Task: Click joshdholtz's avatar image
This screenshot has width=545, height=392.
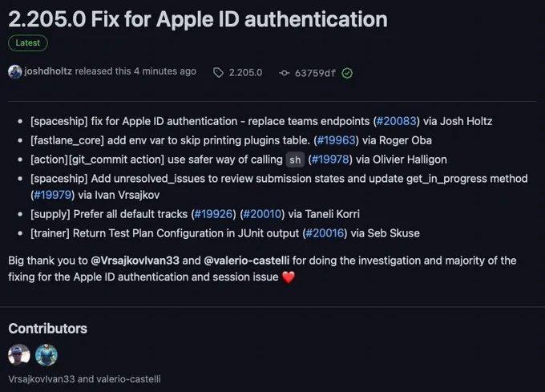Action: click(x=15, y=72)
